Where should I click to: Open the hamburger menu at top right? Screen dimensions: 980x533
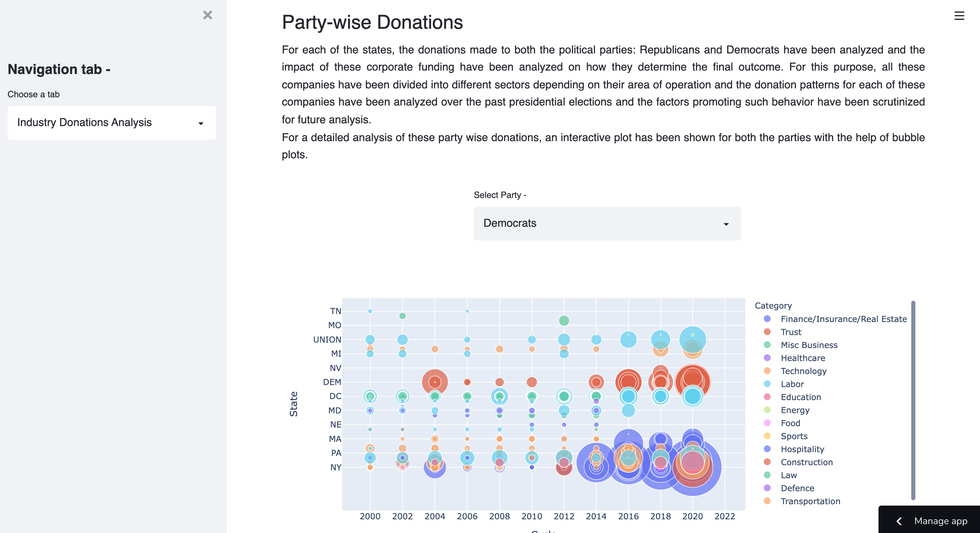click(959, 16)
